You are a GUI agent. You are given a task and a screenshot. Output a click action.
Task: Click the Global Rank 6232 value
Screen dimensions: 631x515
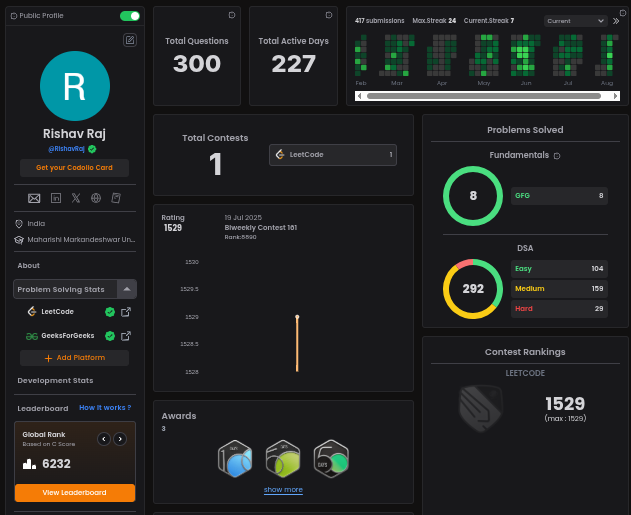pyautogui.click(x=56, y=464)
